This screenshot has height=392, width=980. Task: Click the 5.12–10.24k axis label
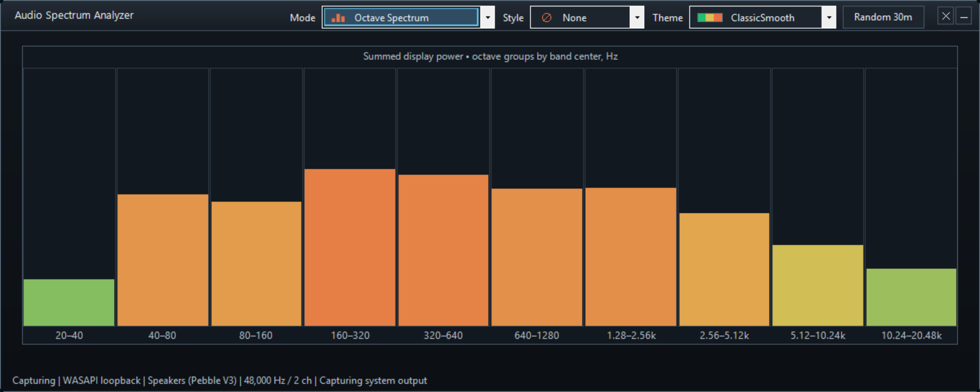(818, 335)
